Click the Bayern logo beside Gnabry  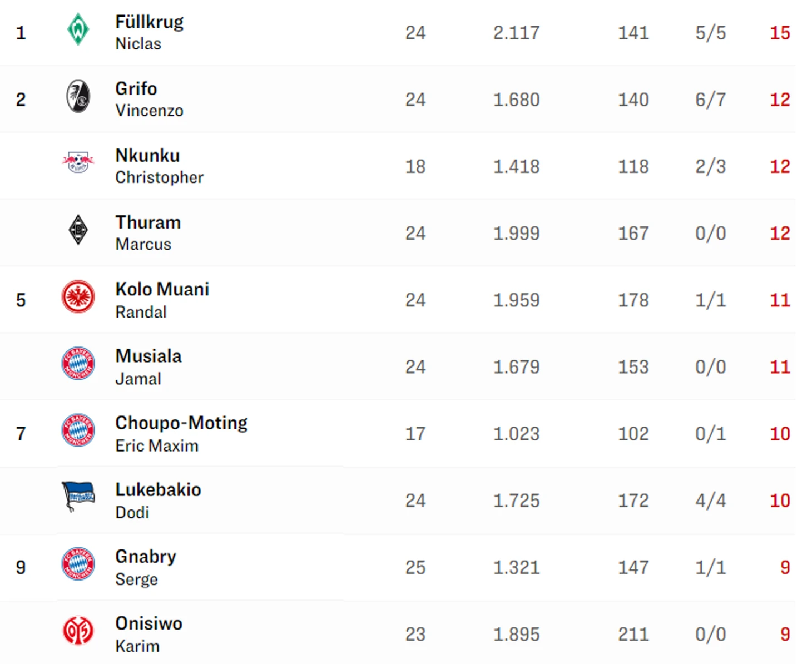pos(78,563)
